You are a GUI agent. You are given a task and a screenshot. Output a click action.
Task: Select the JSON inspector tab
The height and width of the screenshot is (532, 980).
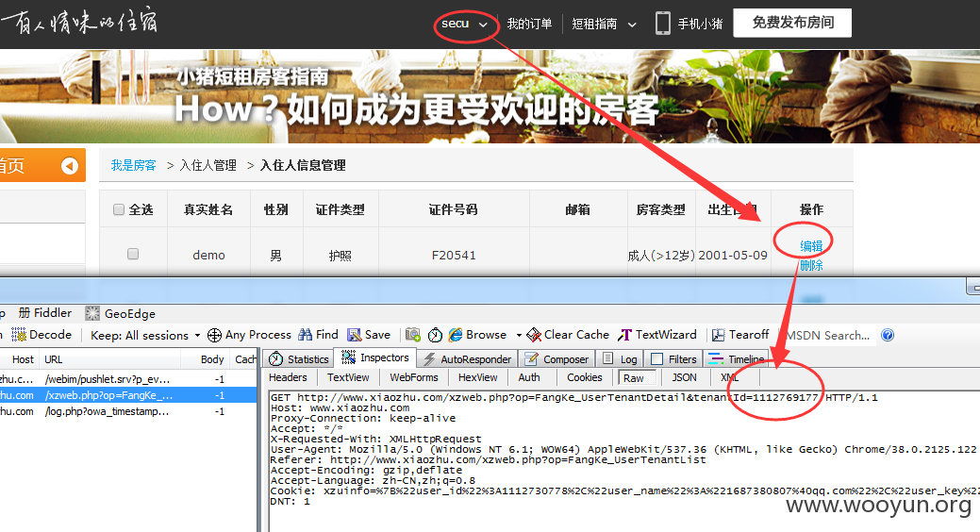pos(684,377)
